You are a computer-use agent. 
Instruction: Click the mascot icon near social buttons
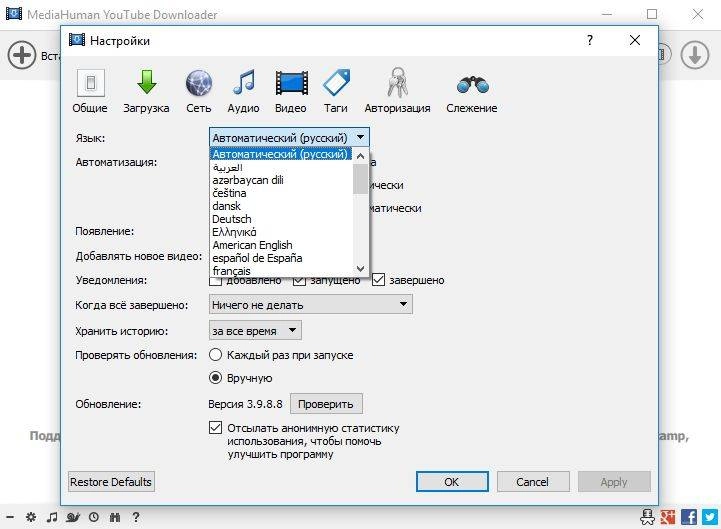[x=647, y=517]
